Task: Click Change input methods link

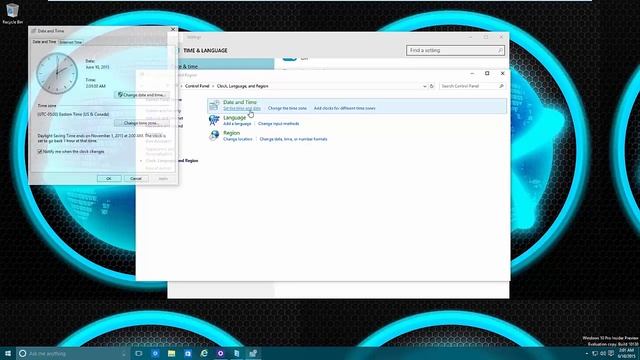Action: click(278, 124)
